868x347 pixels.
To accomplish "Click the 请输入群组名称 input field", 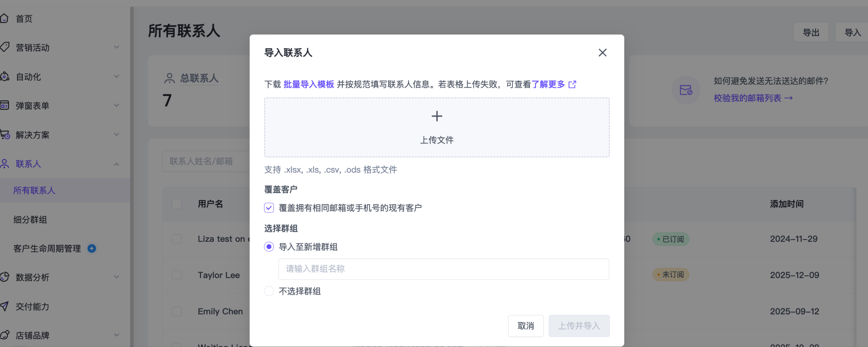I will click(443, 269).
